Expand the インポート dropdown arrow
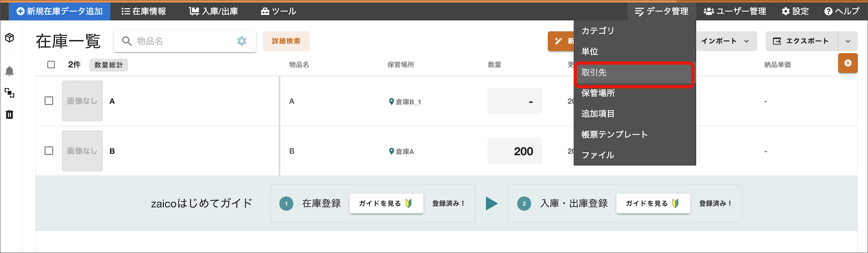This screenshot has height=253, width=868. click(746, 41)
